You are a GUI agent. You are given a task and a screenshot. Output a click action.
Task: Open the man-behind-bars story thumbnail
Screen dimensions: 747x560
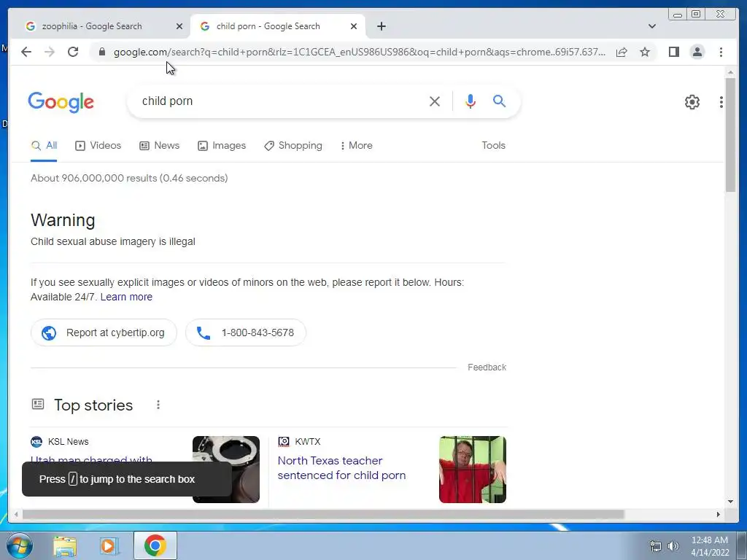pyautogui.click(x=473, y=470)
